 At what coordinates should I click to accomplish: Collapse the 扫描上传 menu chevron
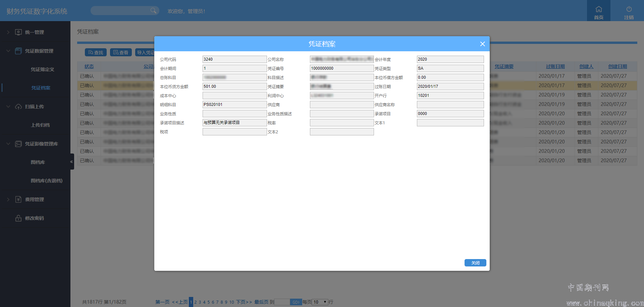click(8, 107)
